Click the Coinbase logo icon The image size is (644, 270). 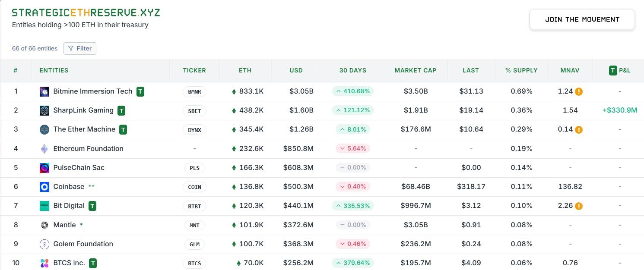(x=44, y=187)
